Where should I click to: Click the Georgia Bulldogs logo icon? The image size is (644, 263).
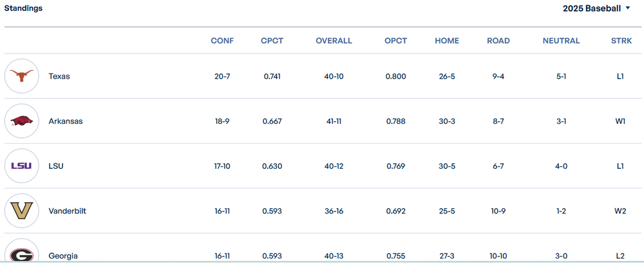[x=23, y=254]
